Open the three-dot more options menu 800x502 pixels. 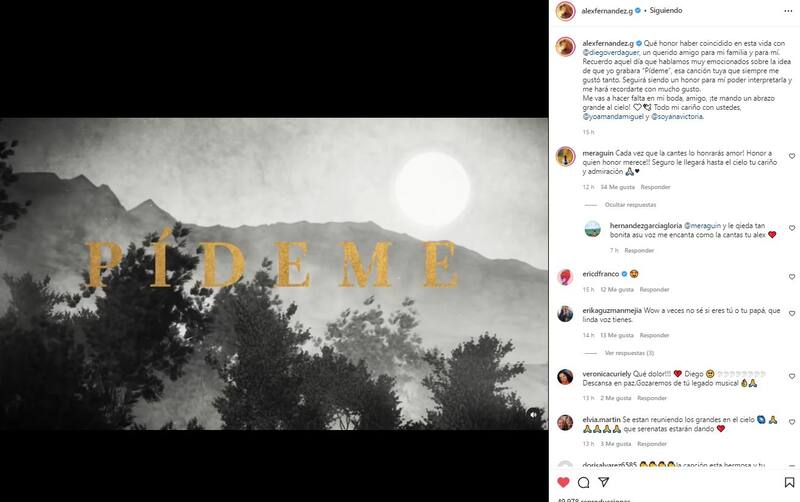pos(790,11)
